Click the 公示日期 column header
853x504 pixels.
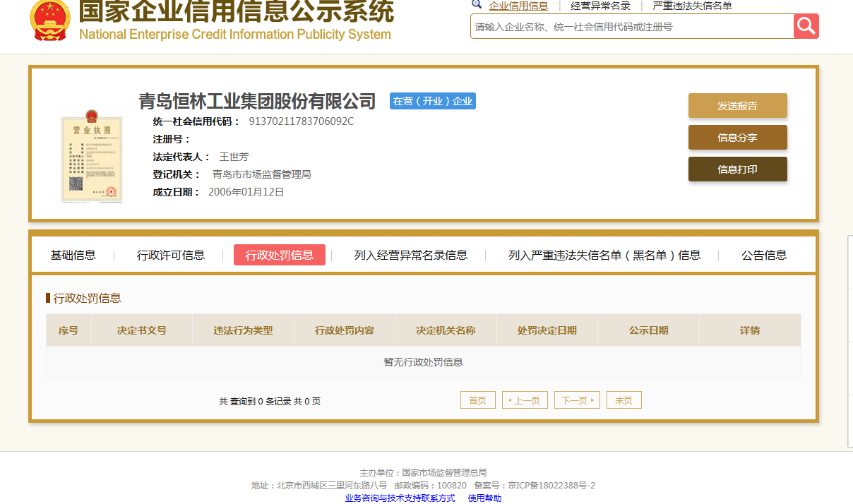click(648, 330)
